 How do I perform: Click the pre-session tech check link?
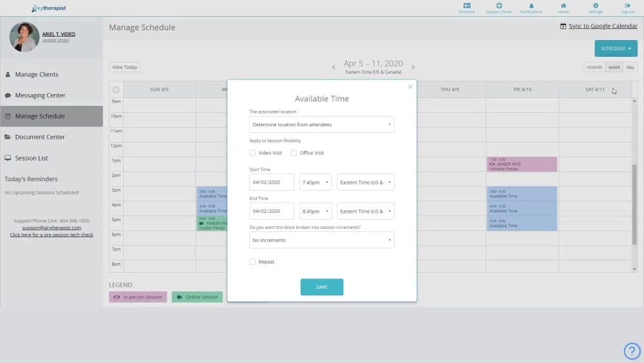(x=52, y=235)
